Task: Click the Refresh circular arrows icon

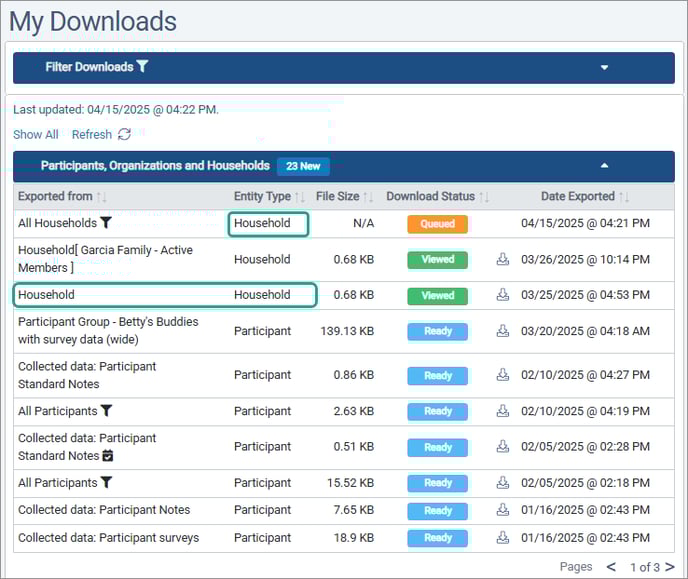Action: click(x=125, y=134)
